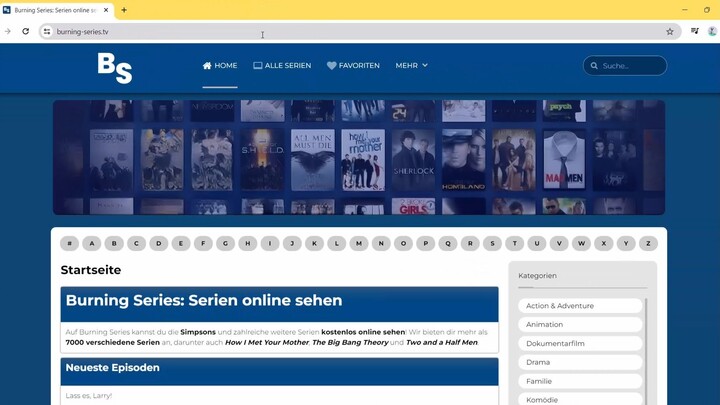Filter series by letter Q
Screen dimensions: 720x405
pos(448,243)
